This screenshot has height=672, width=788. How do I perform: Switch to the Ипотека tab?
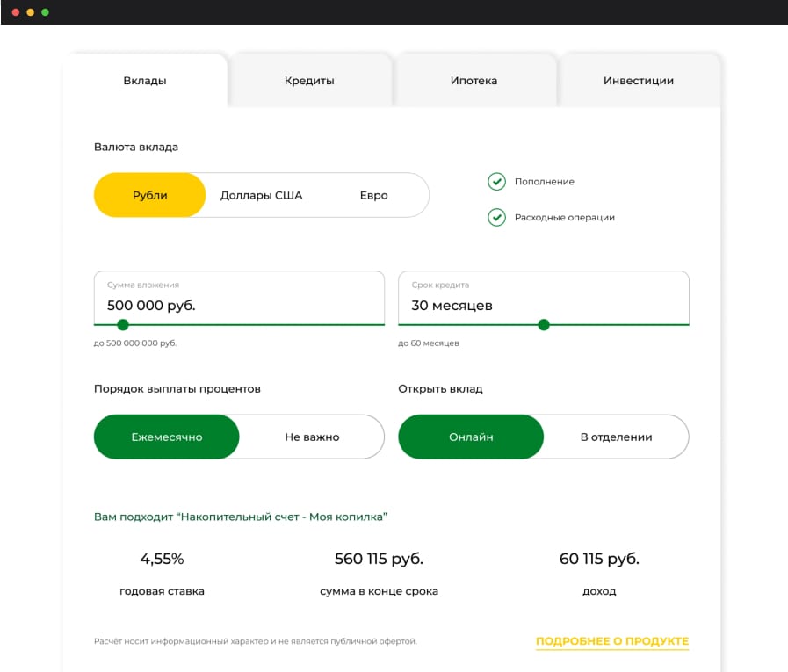474,81
